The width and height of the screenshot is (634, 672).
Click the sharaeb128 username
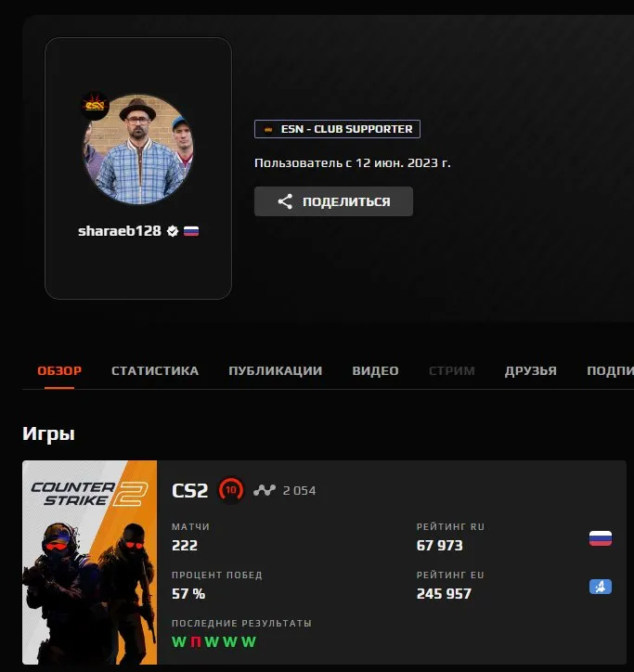coord(120,231)
